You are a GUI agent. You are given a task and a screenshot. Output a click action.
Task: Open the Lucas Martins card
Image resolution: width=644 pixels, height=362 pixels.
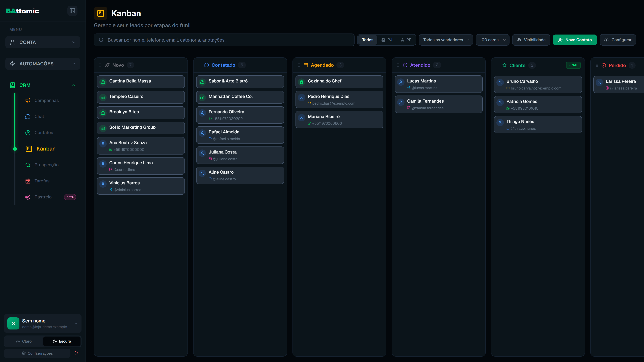point(439,84)
